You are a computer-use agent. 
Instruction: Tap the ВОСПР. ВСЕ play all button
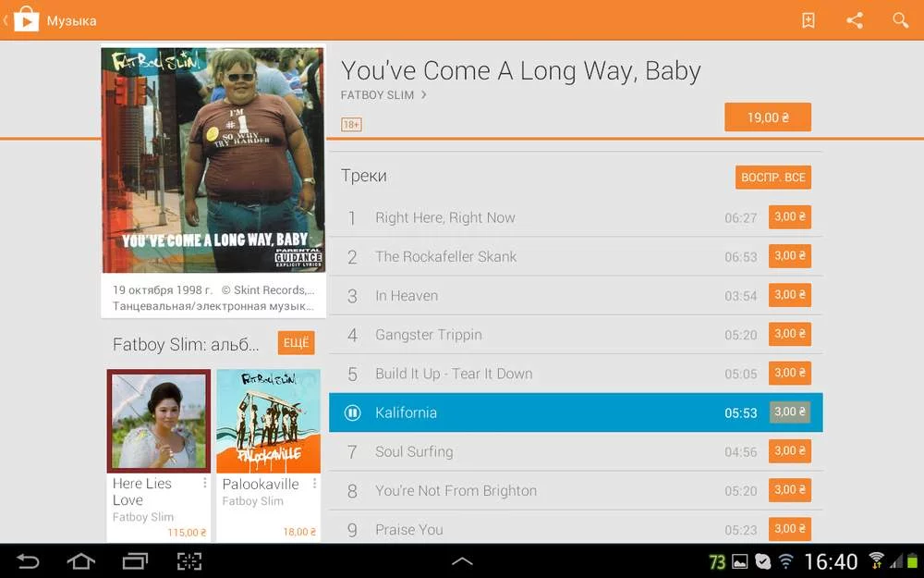(x=773, y=178)
